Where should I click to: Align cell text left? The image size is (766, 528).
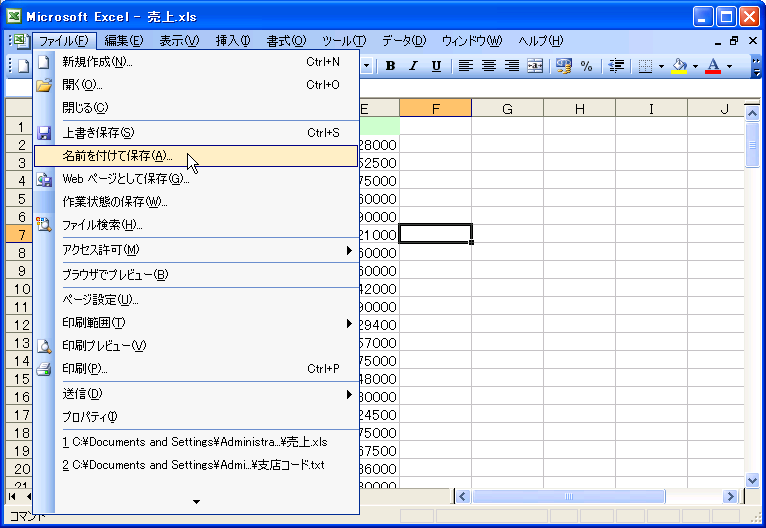[466, 66]
